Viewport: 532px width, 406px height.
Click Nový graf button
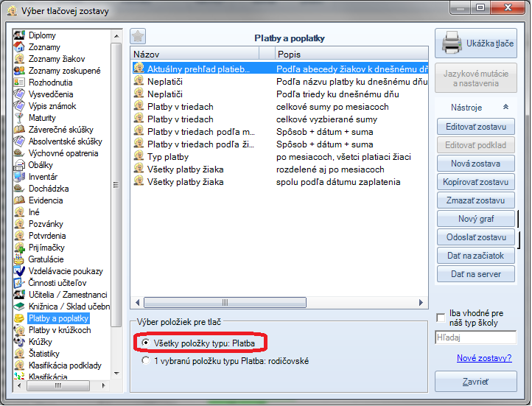click(x=476, y=219)
